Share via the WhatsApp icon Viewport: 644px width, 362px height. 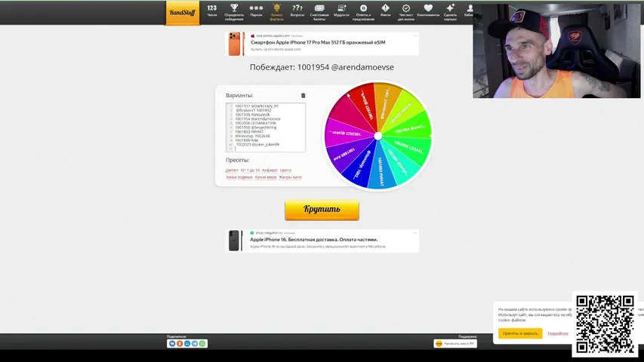pos(202,344)
